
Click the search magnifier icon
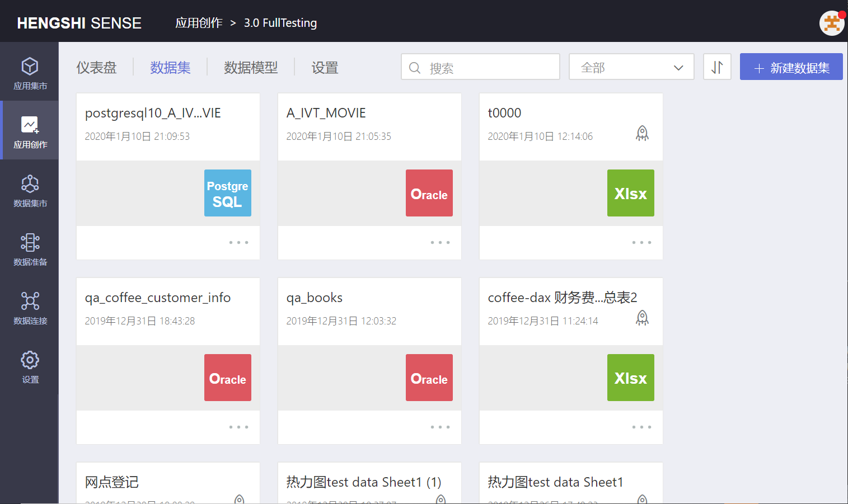(415, 68)
